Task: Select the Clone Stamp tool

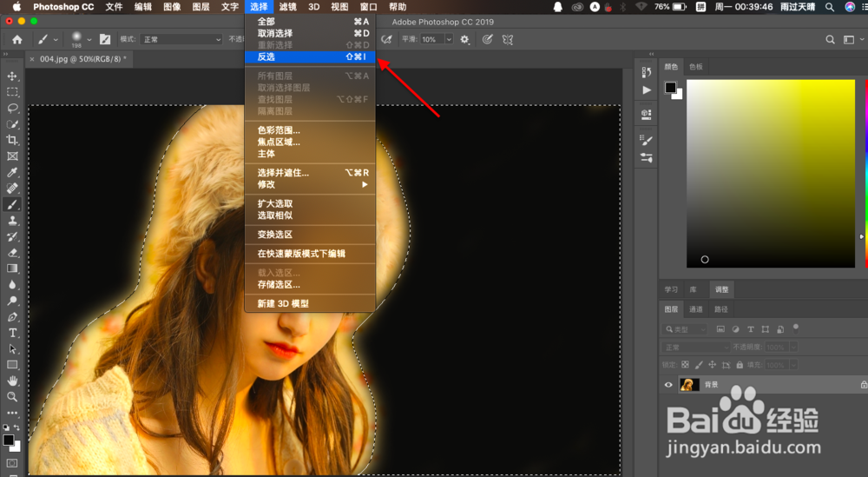Action: point(12,221)
